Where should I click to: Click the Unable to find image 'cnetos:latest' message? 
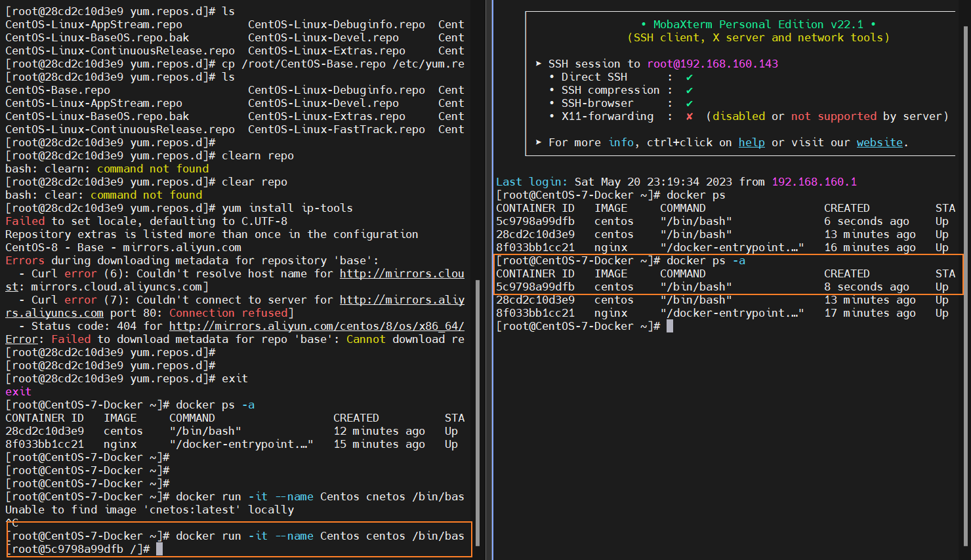(150, 510)
